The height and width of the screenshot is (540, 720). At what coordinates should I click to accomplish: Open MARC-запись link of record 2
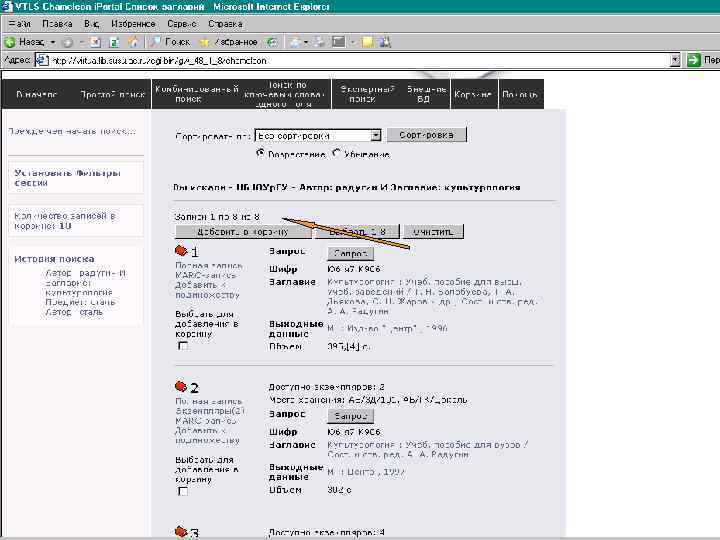point(206,421)
